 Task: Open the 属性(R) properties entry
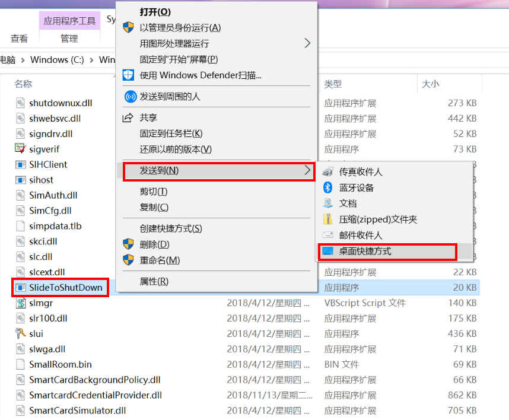tap(154, 281)
